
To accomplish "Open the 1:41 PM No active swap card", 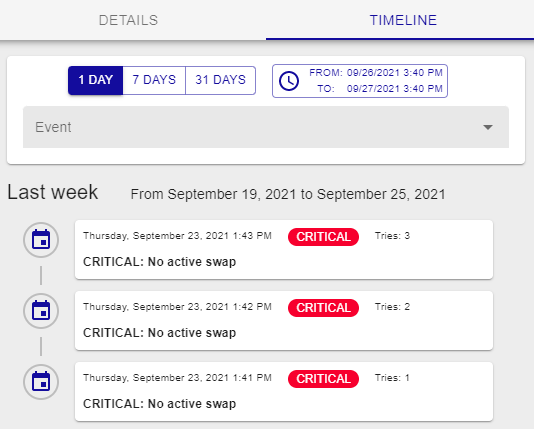I will pyautogui.click(x=284, y=392).
